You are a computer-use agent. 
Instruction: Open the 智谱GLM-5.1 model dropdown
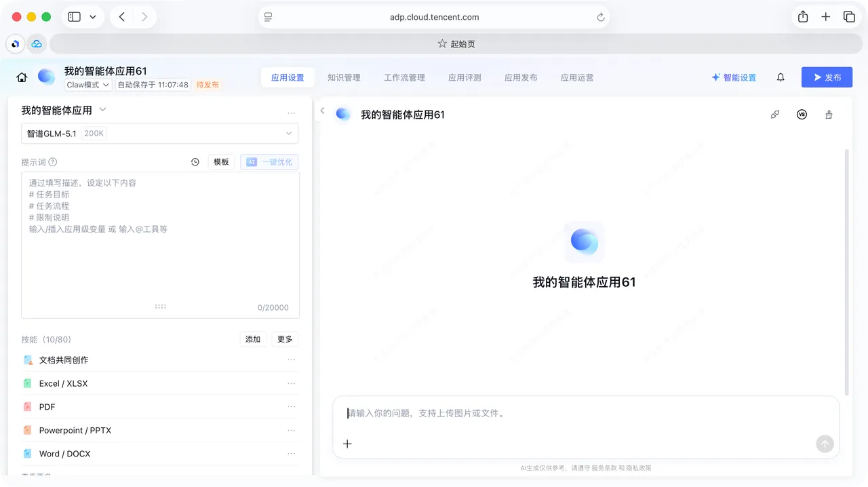[x=160, y=134]
